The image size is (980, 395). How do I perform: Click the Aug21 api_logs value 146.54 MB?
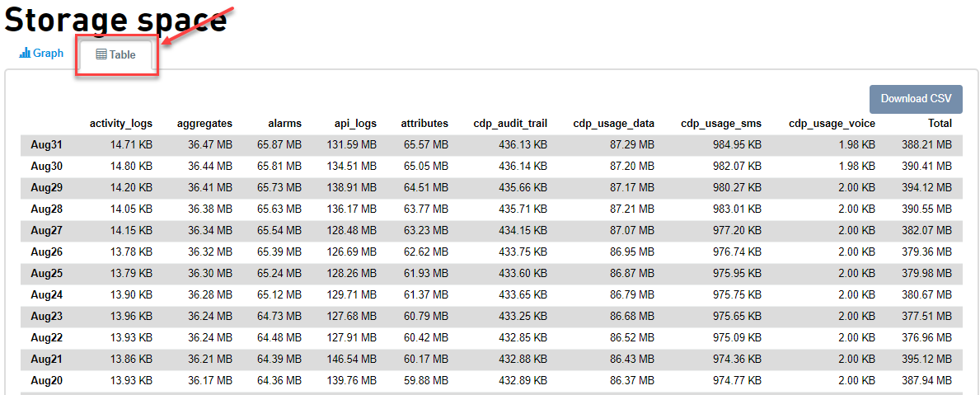pyautogui.click(x=351, y=359)
